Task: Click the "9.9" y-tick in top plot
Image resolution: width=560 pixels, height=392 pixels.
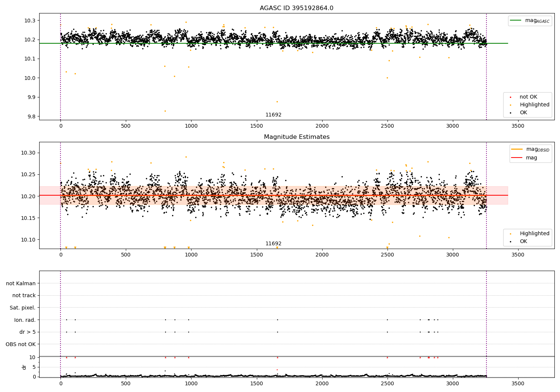Action: click(31, 97)
